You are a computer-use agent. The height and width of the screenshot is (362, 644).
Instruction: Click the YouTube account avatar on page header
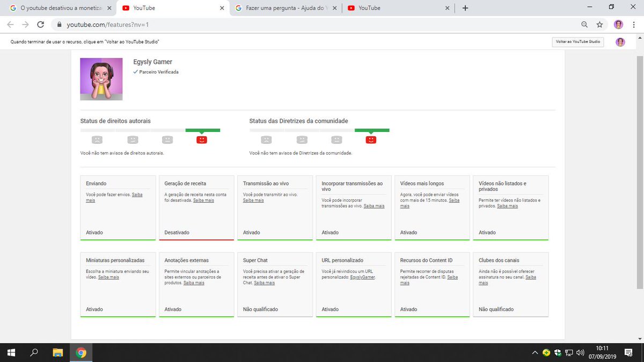click(x=620, y=42)
